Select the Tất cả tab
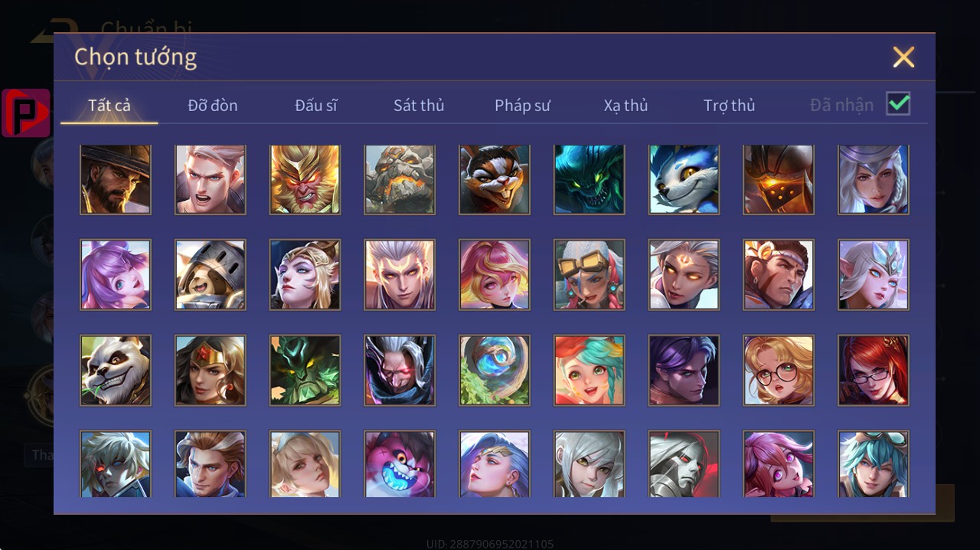 click(x=109, y=106)
